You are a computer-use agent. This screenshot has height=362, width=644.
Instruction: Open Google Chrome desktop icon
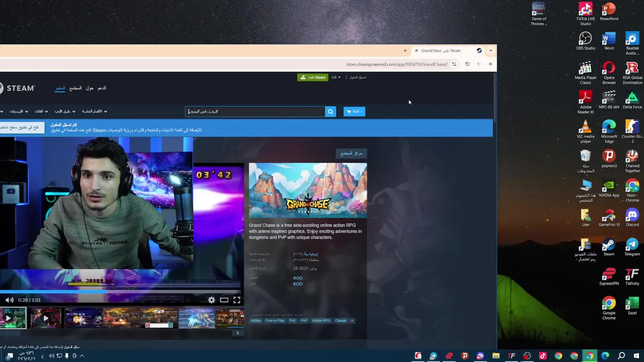(609, 309)
